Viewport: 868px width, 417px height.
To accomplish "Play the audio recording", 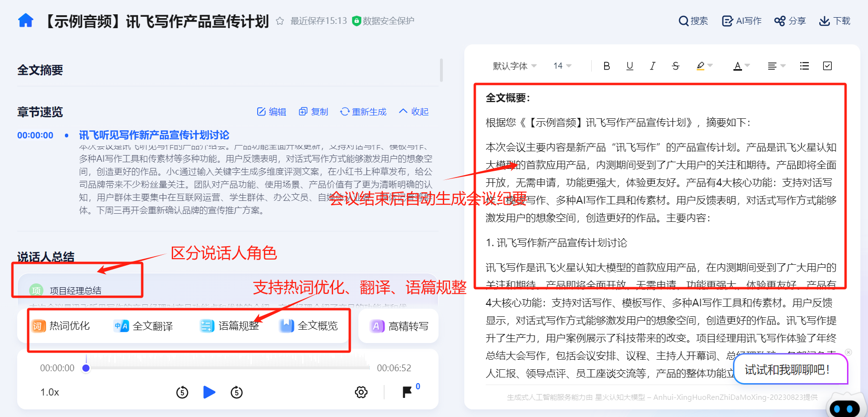I will [x=209, y=392].
